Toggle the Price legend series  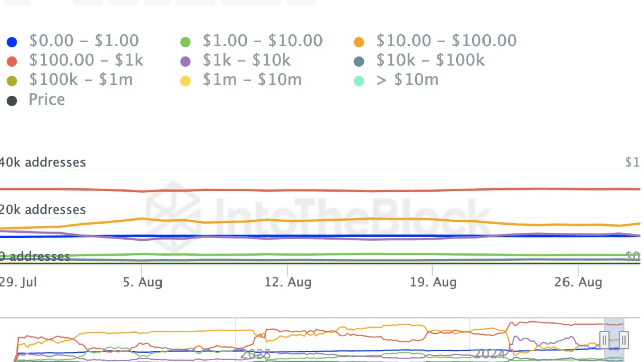[x=35, y=100]
